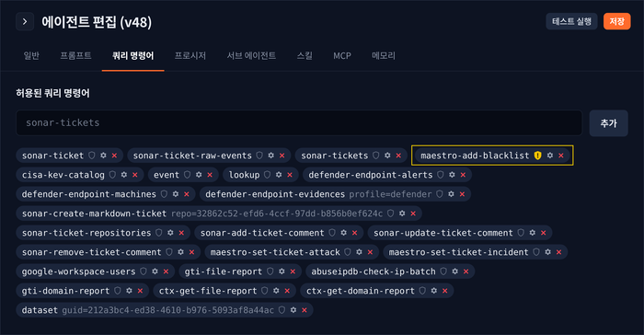Switch to the 일반 tab
644x335 pixels.
(x=31, y=55)
